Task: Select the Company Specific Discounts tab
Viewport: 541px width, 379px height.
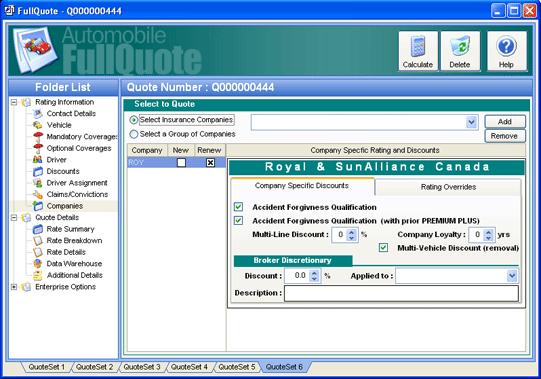Action: pos(302,186)
